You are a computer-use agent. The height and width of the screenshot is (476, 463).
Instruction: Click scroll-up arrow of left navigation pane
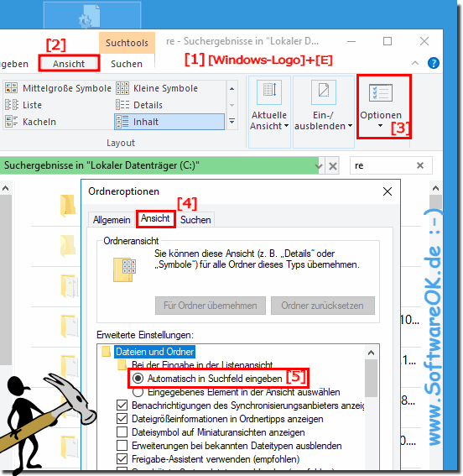point(6,189)
